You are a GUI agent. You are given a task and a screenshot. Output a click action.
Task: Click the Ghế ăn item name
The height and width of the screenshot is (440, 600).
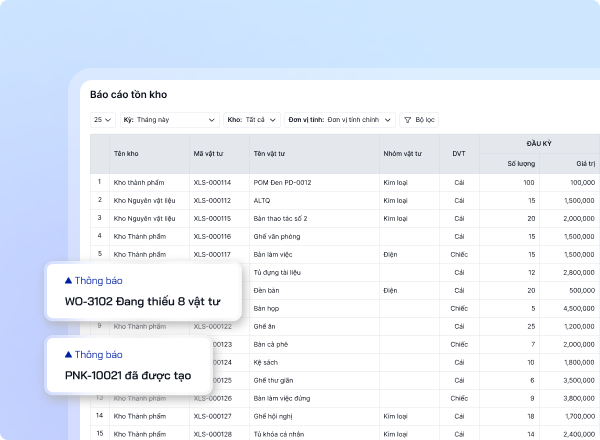264,326
